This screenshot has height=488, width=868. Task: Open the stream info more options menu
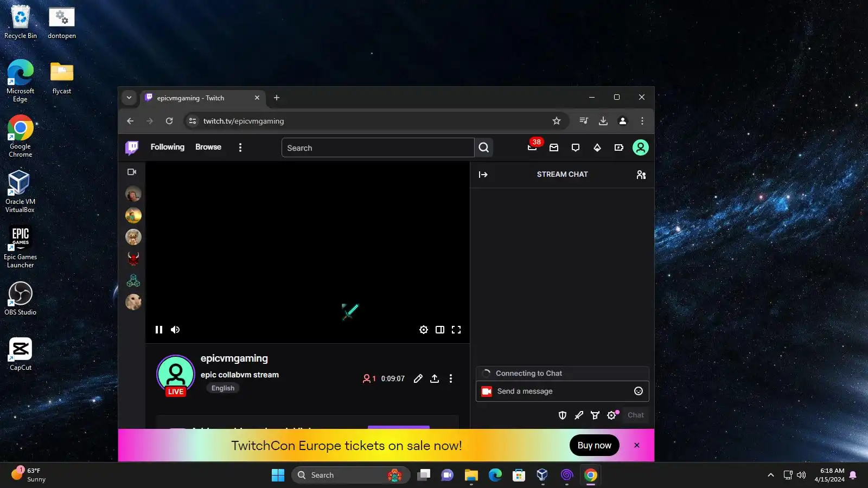pos(451,378)
